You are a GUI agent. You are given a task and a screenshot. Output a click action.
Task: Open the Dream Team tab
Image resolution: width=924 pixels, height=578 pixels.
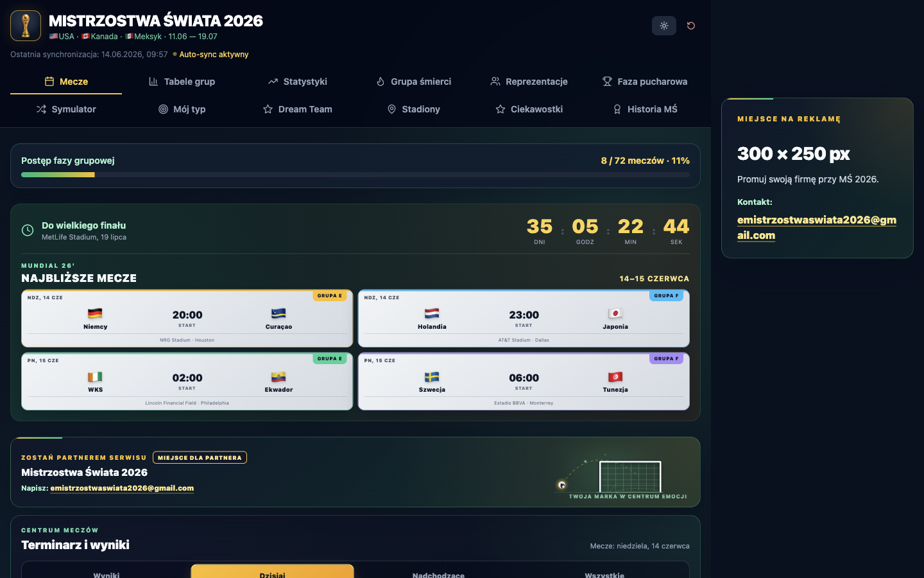pos(298,109)
